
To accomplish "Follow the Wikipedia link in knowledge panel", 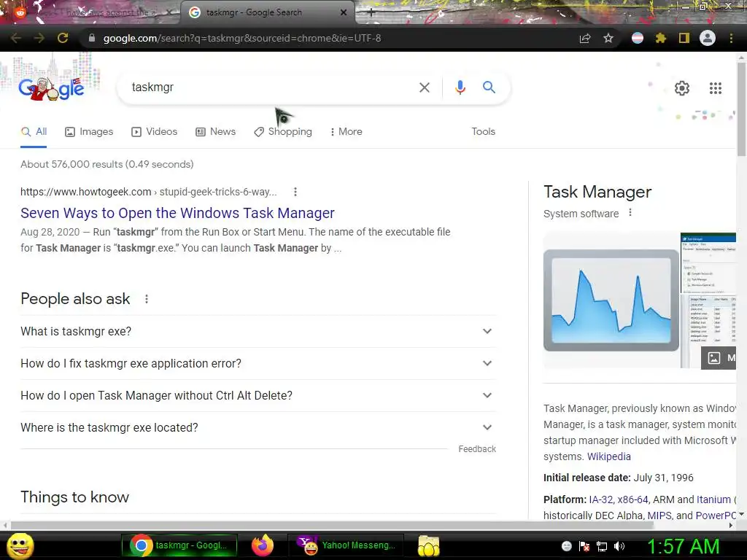I will [609, 456].
